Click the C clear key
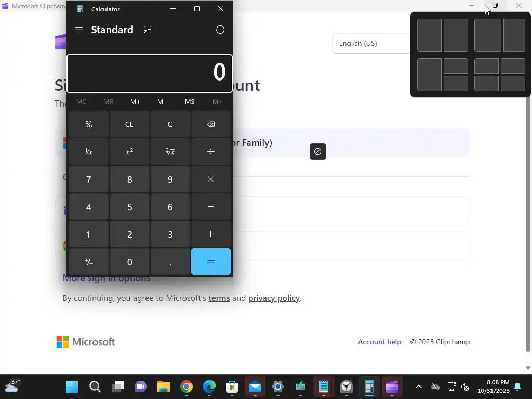Image resolution: width=532 pixels, height=399 pixels. click(x=170, y=124)
